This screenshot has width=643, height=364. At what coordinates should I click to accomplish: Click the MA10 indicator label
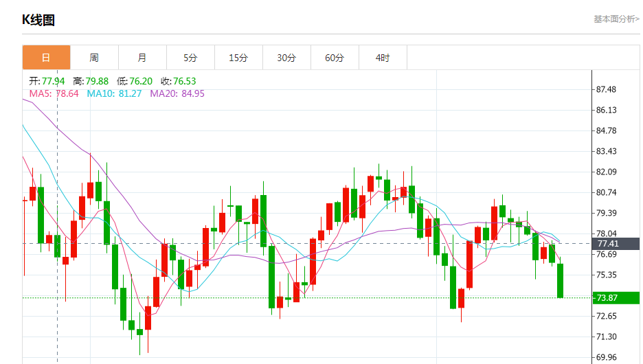(x=114, y=93)
